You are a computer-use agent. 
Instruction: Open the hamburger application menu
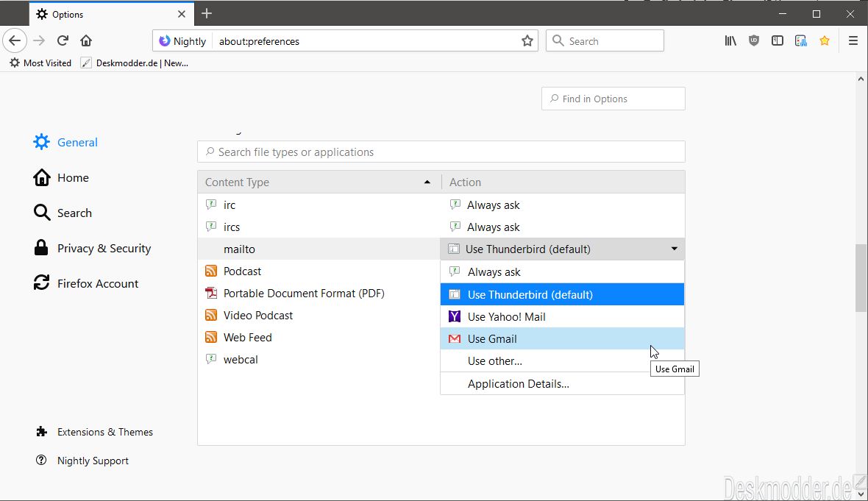(853, 40)
